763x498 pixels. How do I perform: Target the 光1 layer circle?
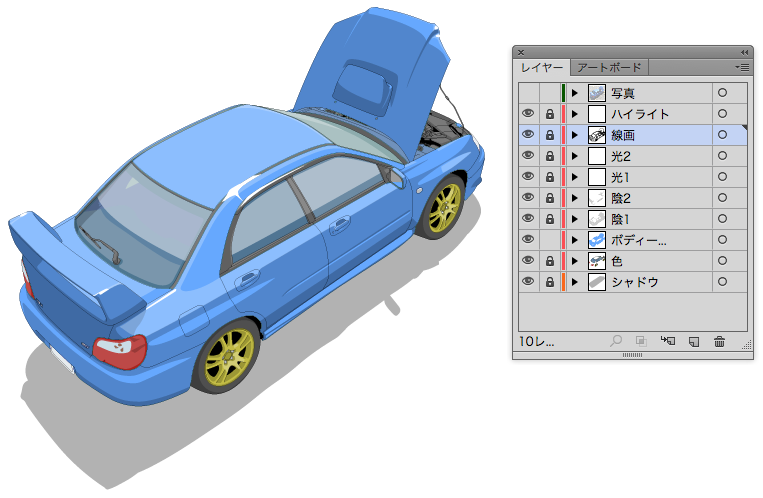(722, 176)
